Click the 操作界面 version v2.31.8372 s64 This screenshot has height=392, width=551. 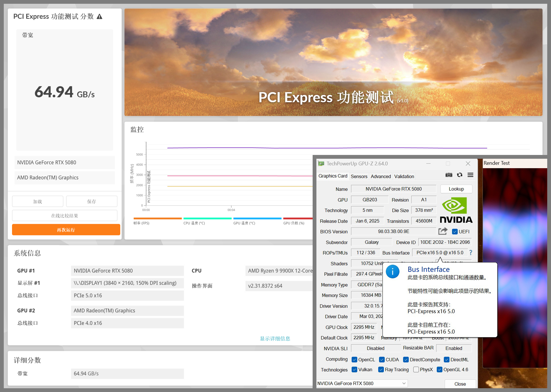click(279, 286)
